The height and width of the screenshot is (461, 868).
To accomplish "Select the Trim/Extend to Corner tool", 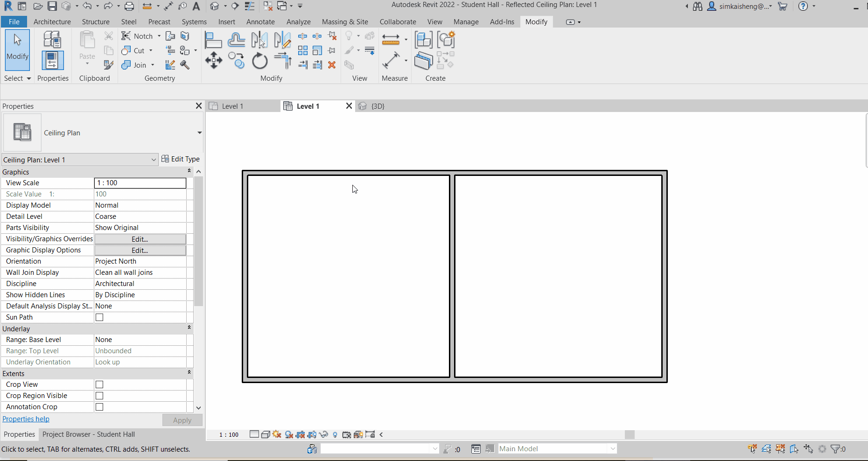I will pyautogui.click(x=282, y=61).
